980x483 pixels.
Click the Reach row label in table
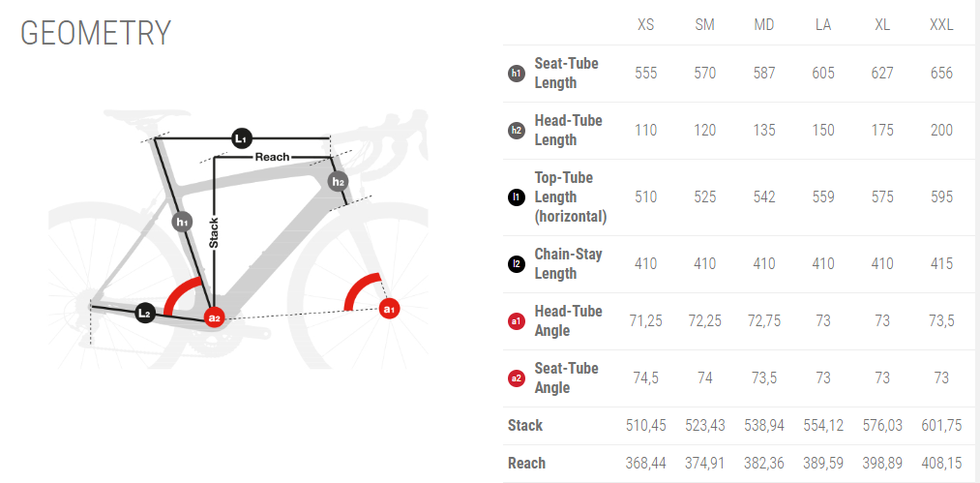(x=526, y=463)
